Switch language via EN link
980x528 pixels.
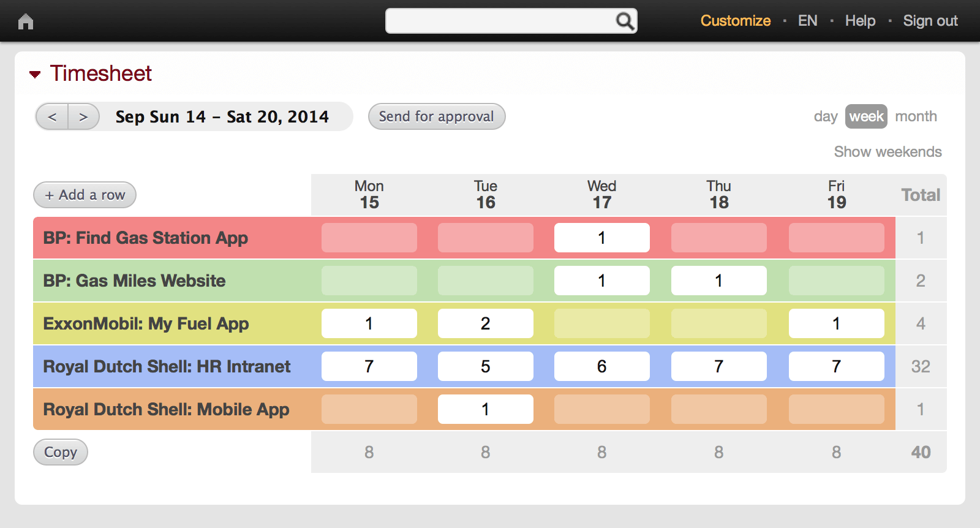pos(807,21)
